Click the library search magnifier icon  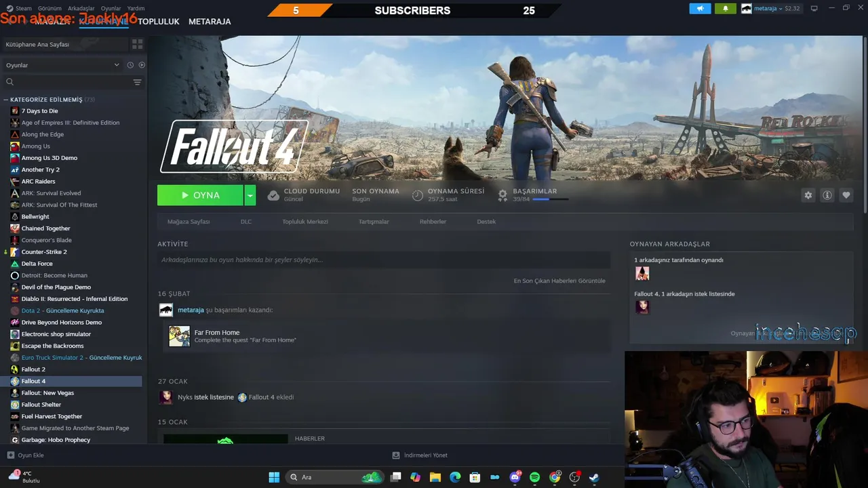[9, 82]
